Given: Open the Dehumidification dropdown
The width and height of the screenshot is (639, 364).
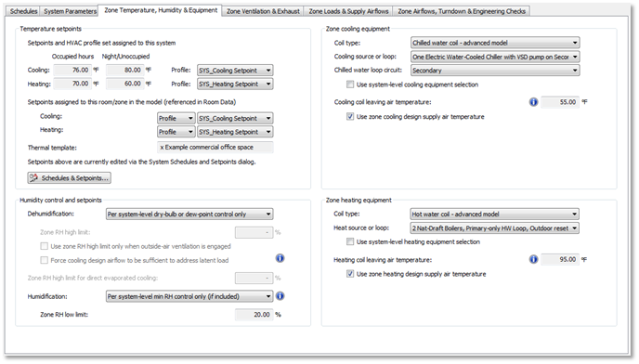Looking at the screenshot, I should [189, 214].
